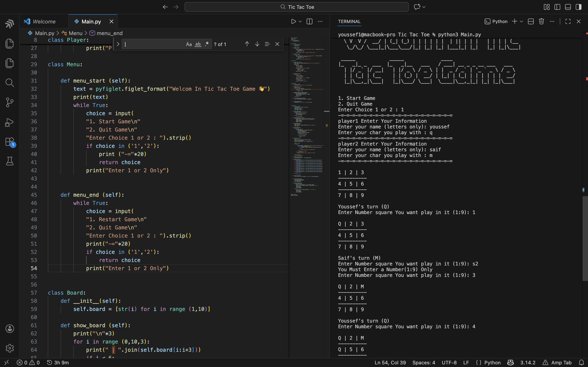Enable regular expression search in find

pyautogui.click(x=207, y=44)
